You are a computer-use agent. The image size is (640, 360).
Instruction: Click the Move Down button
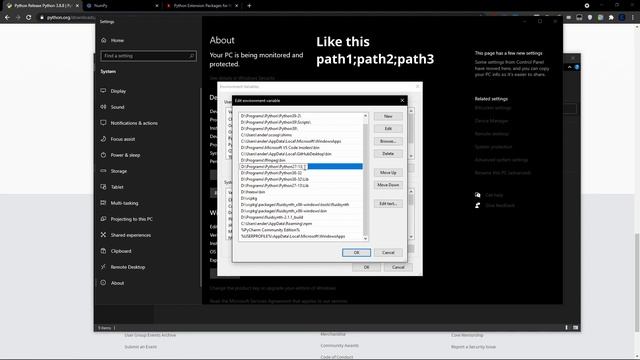(x=388, y=185)
